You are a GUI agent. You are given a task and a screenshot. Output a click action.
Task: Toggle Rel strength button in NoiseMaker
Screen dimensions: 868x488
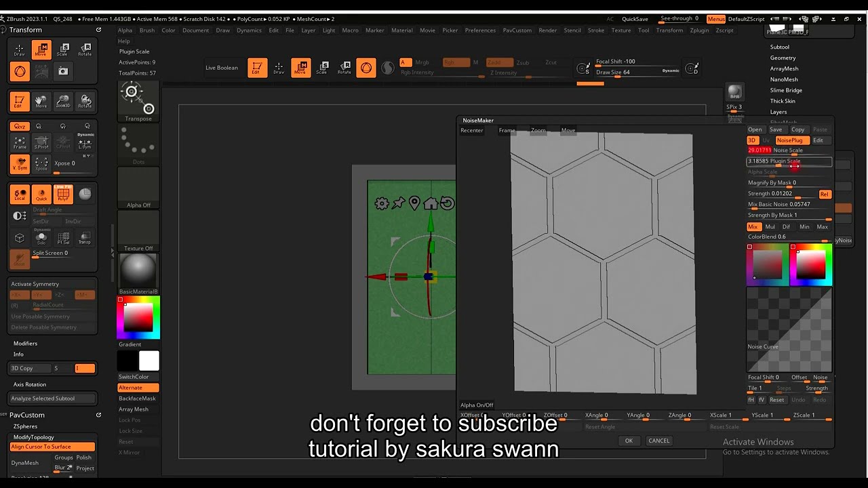pos(824,195)
